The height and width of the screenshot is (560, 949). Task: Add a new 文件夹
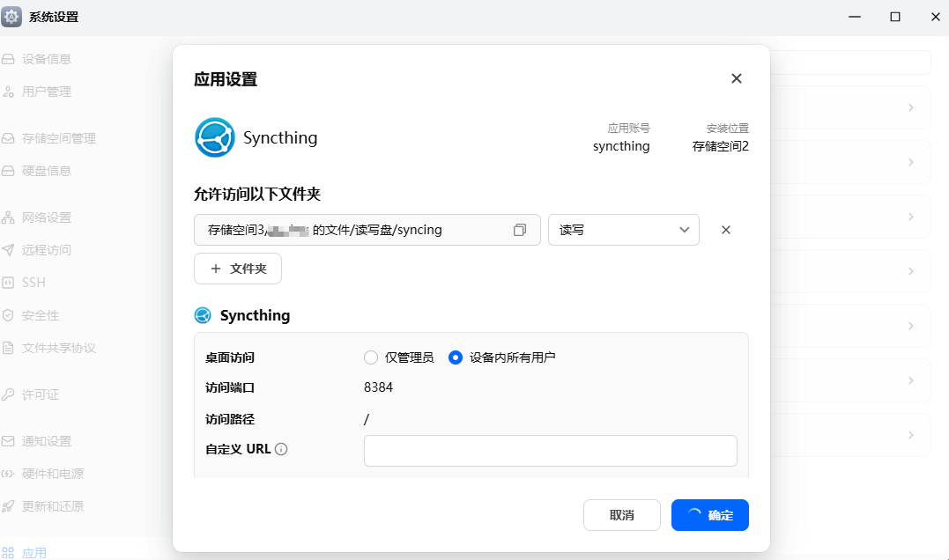click(238, 269)
